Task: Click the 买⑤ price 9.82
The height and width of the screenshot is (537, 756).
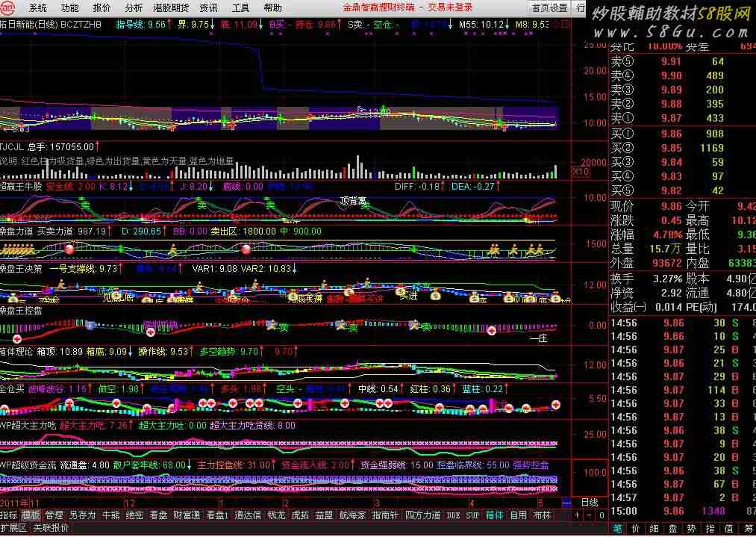Action: pos(671,190)
